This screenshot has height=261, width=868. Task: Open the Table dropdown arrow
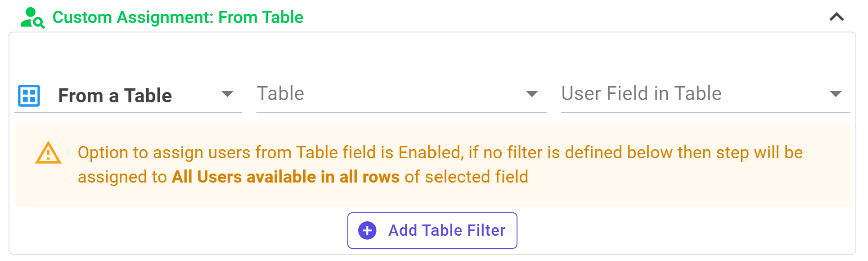[x=532, y=94]
